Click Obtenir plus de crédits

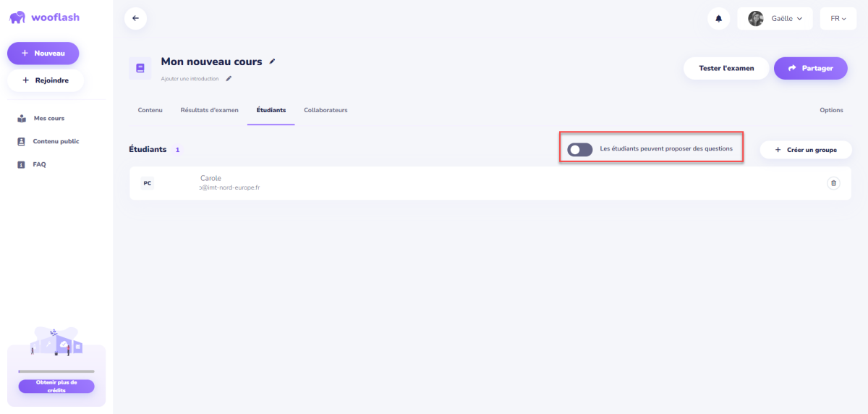click(56, 386)
